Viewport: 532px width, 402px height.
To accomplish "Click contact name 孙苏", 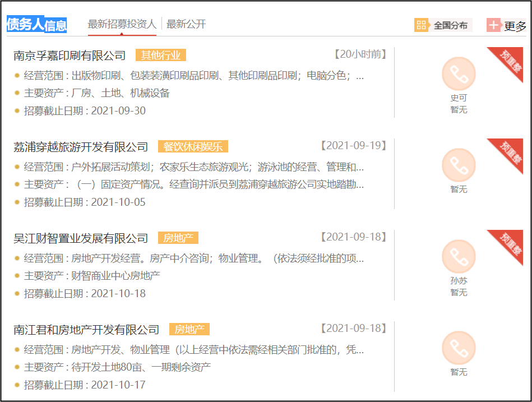I will (x=459, y=281).
